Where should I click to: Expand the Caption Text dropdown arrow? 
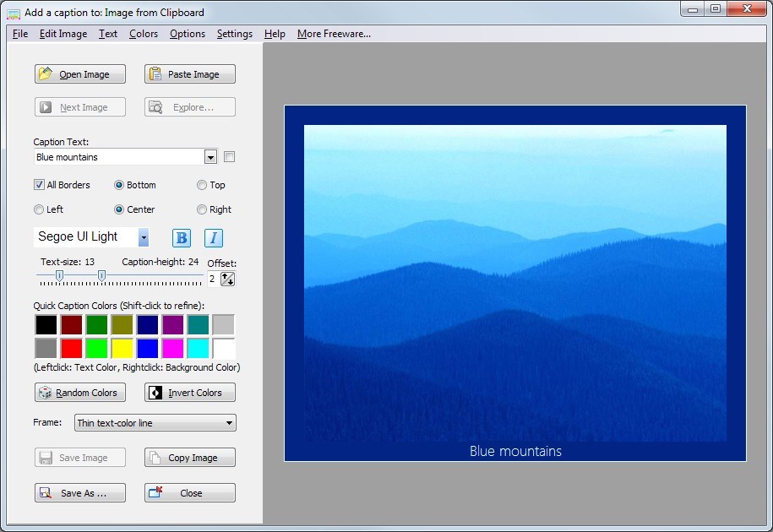(x=210, y=157)
